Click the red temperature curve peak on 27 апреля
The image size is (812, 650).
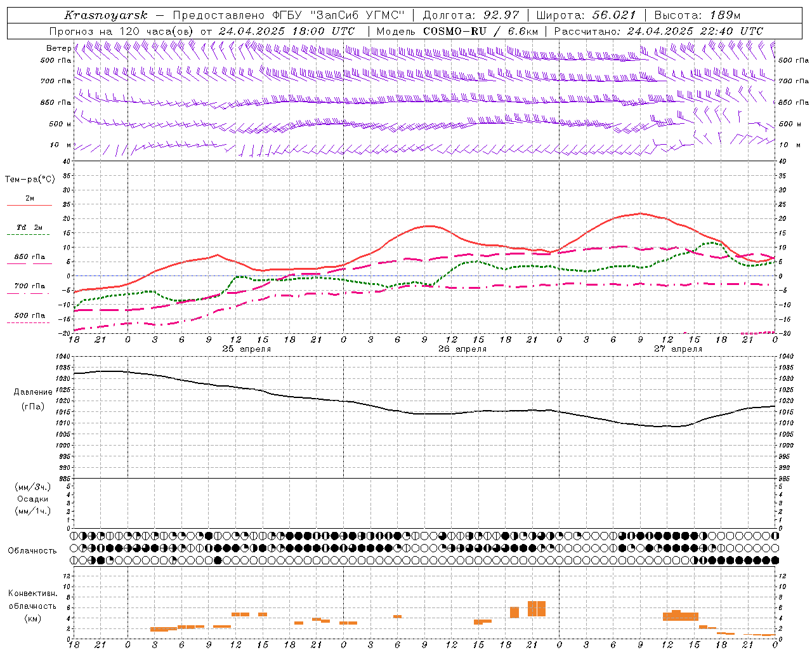point(641,213)
